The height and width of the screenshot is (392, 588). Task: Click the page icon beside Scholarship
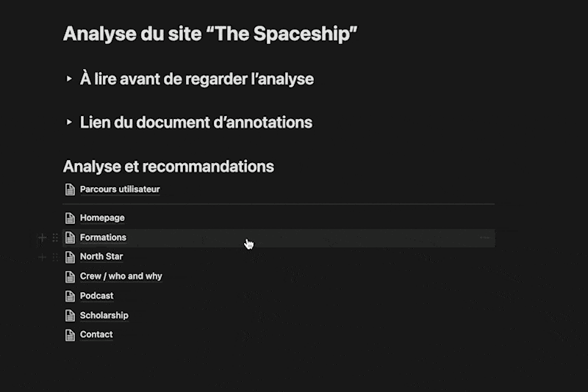click(70, 316)
